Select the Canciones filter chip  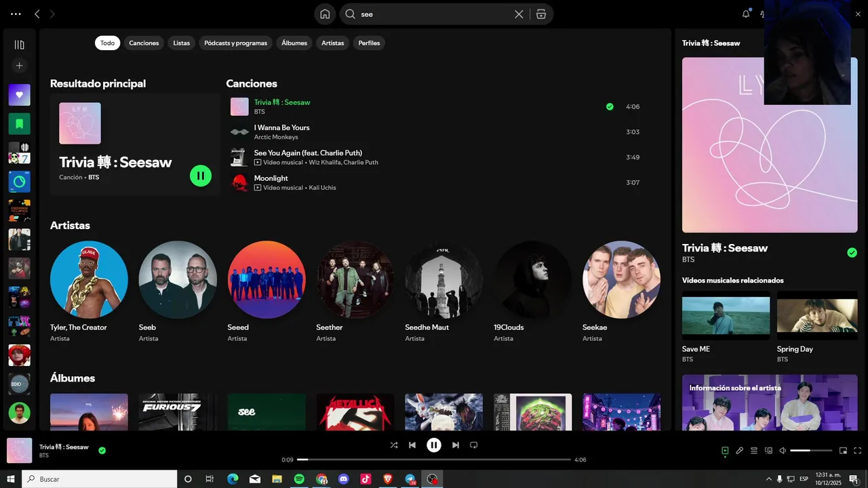click(144, 43)
